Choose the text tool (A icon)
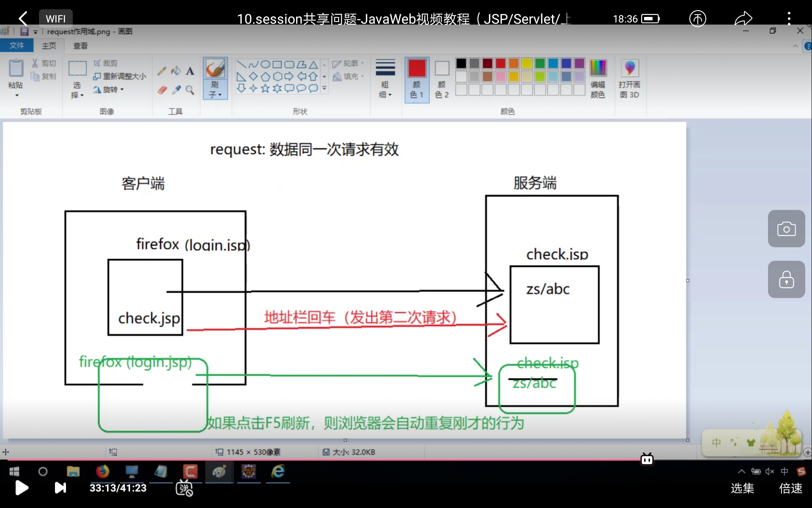 (x=190, y=71)
